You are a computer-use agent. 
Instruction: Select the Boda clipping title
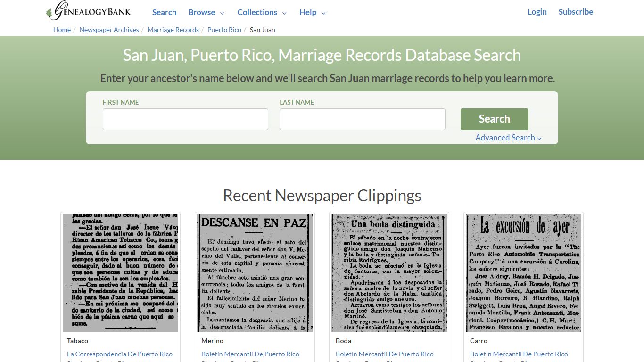(343, 341)
